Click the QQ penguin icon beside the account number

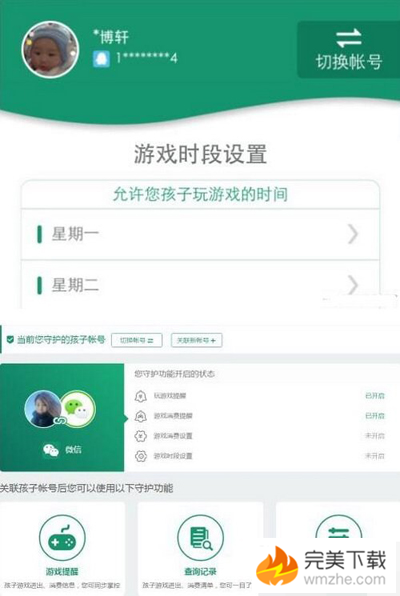(102, 59)
